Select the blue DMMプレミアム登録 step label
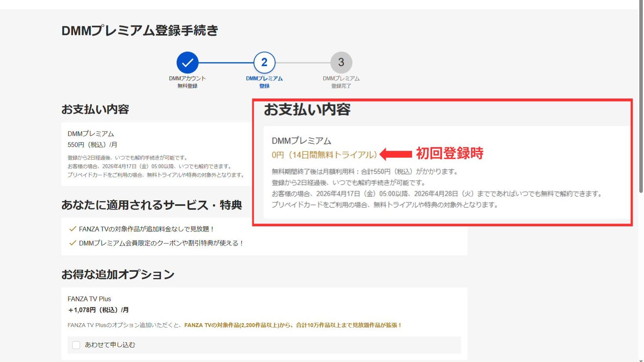Screen dimensions: 644x362 tap(264, 82)
